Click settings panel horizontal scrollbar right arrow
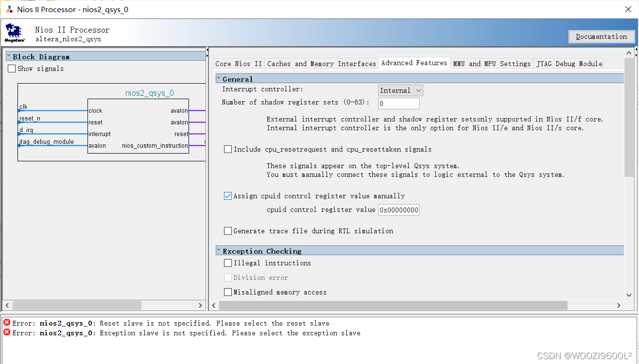639x364 pixels. pyautogui.click(x=619, y=305)
